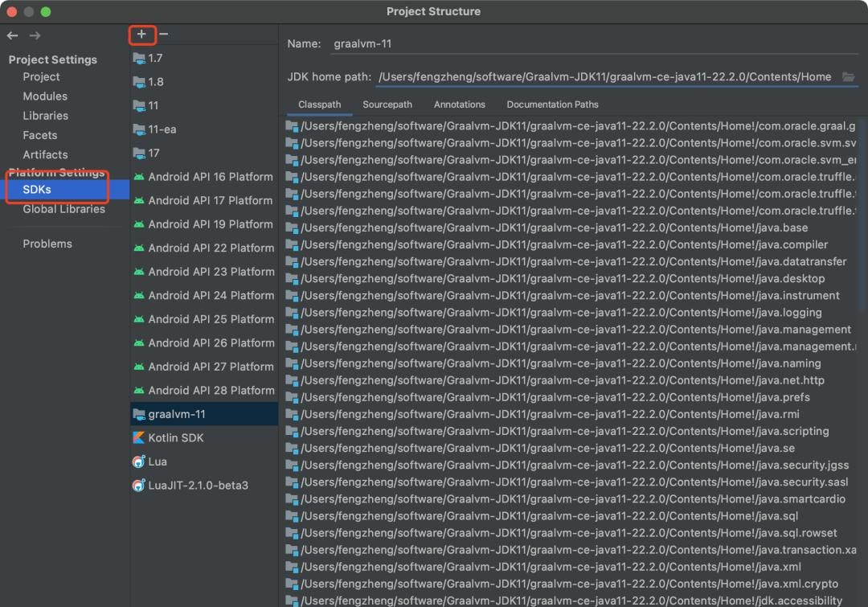Click the Lua SDK icon
Screen dimensions: 868x607
pyautogui.click(x=139, y=461)
